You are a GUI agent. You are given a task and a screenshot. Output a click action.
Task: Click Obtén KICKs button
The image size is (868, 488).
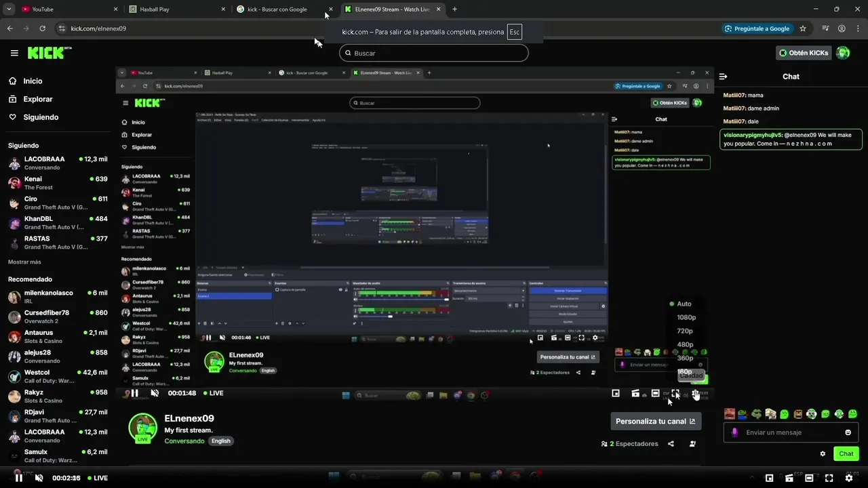[x=804, y=53]
